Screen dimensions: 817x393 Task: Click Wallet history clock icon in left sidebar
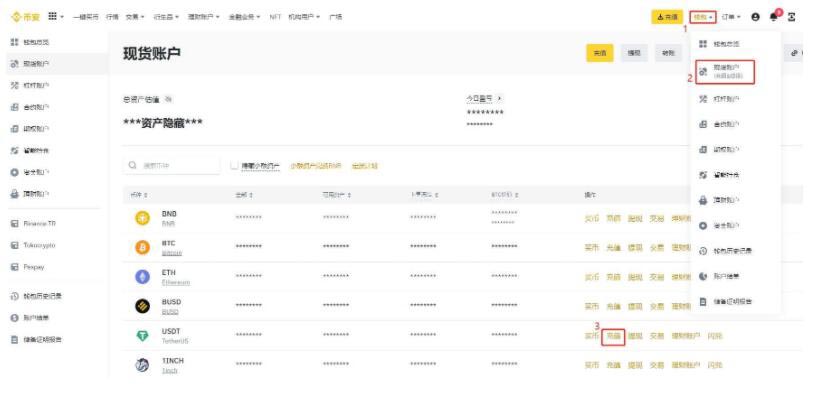(15, 296)
